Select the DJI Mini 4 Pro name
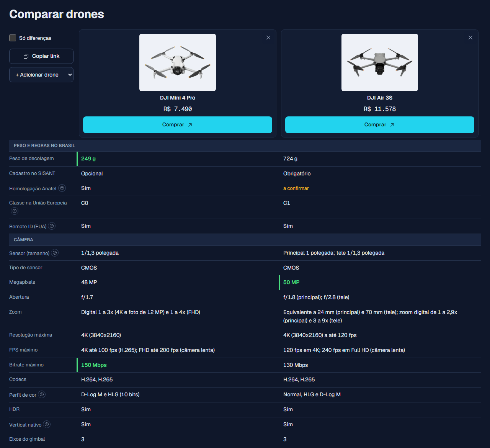Viewport: 490px width, 448px height. [178, 98]
